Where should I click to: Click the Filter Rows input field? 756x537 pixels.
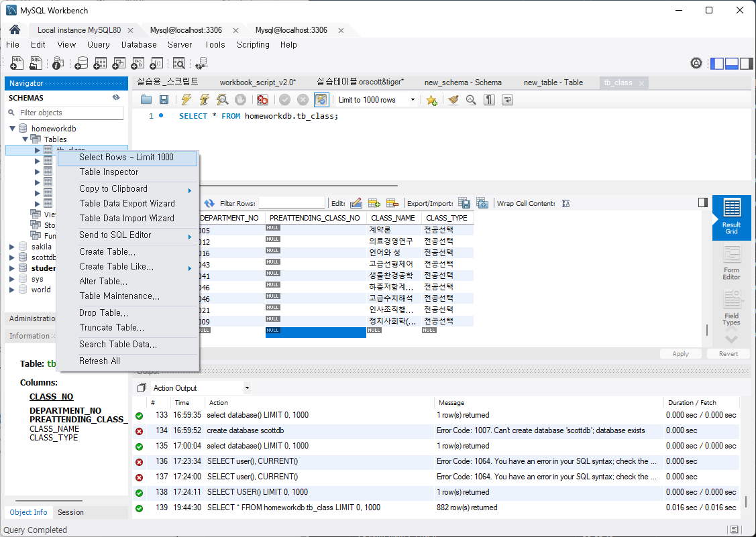[292, 203]
